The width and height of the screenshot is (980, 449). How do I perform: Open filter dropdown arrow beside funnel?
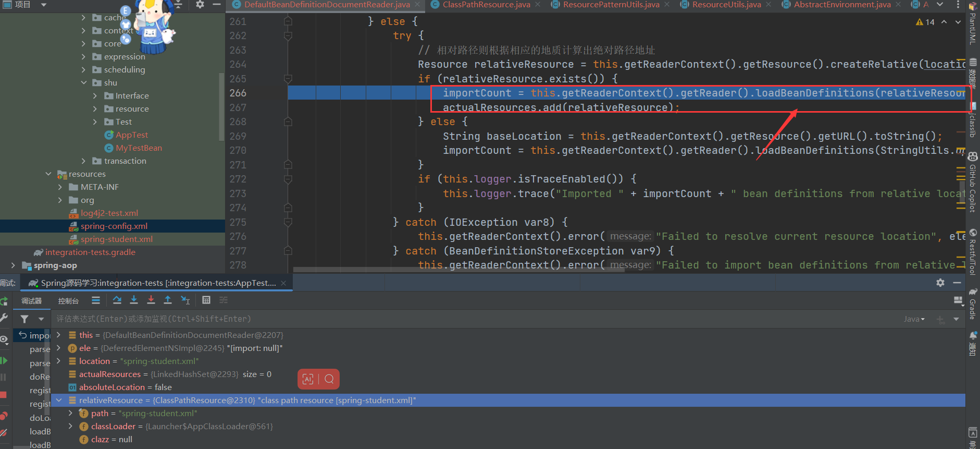pos(41,319)
